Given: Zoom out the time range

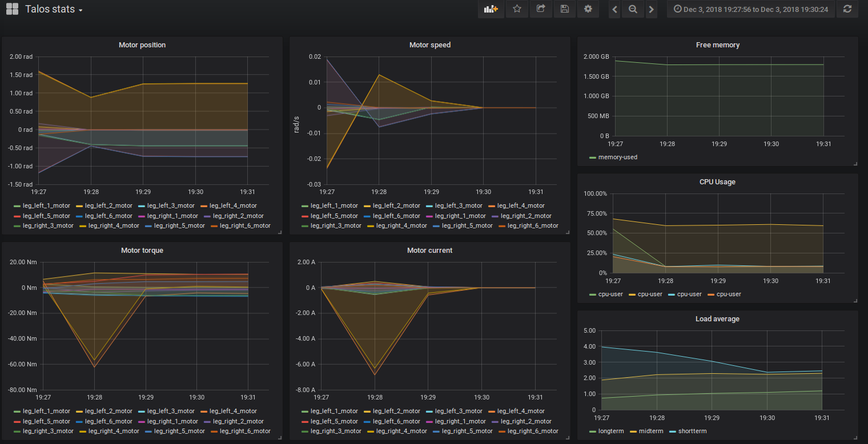Looking at the screenshot, I should point(633,9).
